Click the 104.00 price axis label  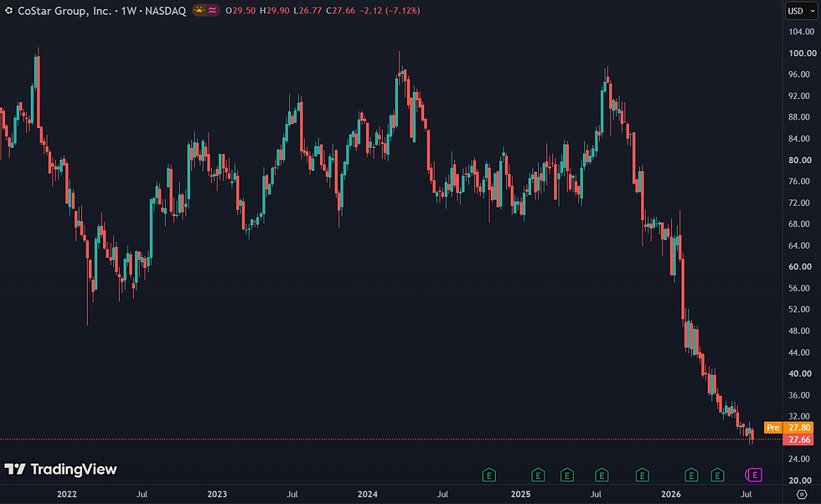pyautogui.click(x=803, y=32)
